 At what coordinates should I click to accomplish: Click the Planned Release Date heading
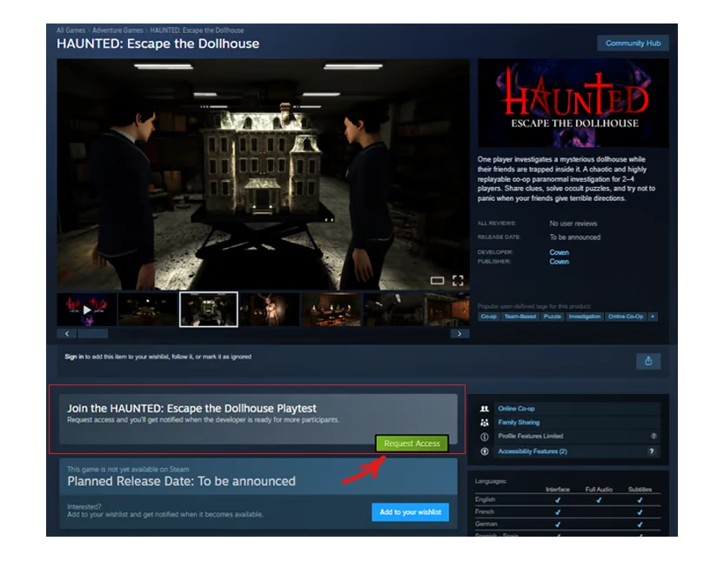tap(182, 481)
